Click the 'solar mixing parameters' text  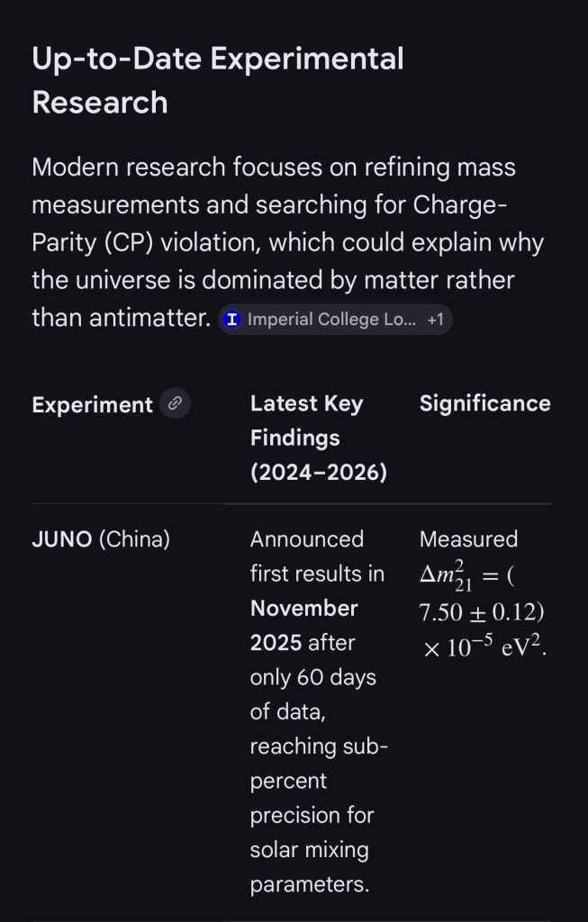click(309, 867)
